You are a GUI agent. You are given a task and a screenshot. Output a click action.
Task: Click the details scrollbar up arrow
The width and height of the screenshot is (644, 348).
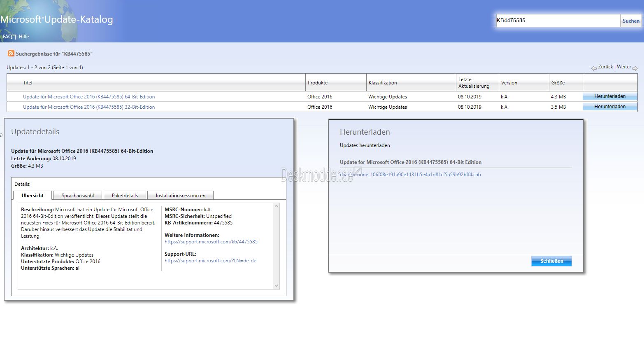tap(276, 206)
